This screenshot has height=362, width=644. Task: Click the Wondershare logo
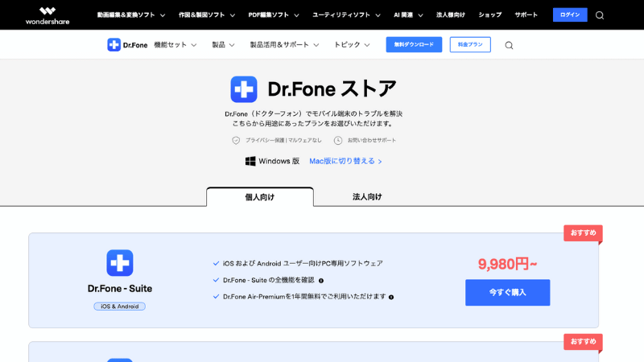pyautogui.click(x=47, y=15)
